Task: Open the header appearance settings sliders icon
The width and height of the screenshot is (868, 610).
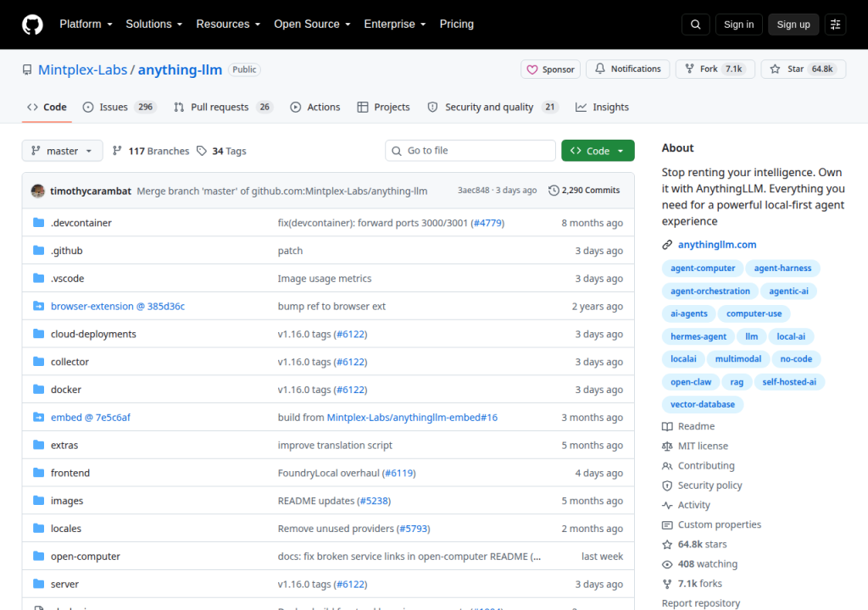Action: [x=835, y=25]
